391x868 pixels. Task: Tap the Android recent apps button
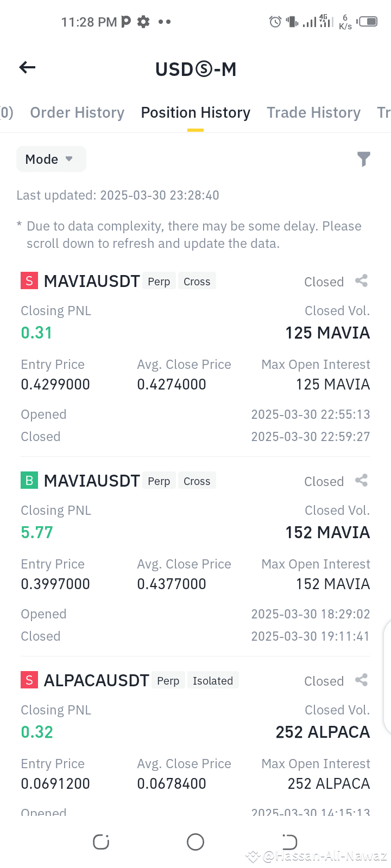point(101,842)
